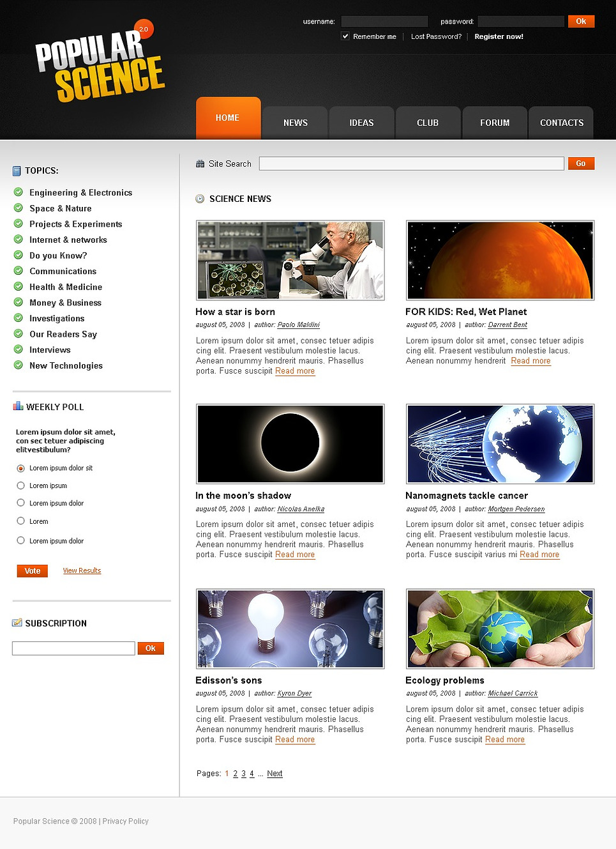
Task: Click the search Go button
Action: [x=581, y=164]
